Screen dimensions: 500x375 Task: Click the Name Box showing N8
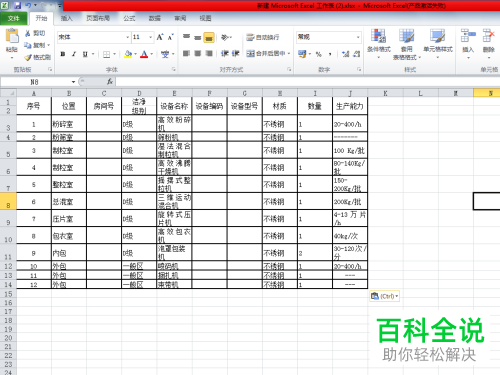[35, 82]
